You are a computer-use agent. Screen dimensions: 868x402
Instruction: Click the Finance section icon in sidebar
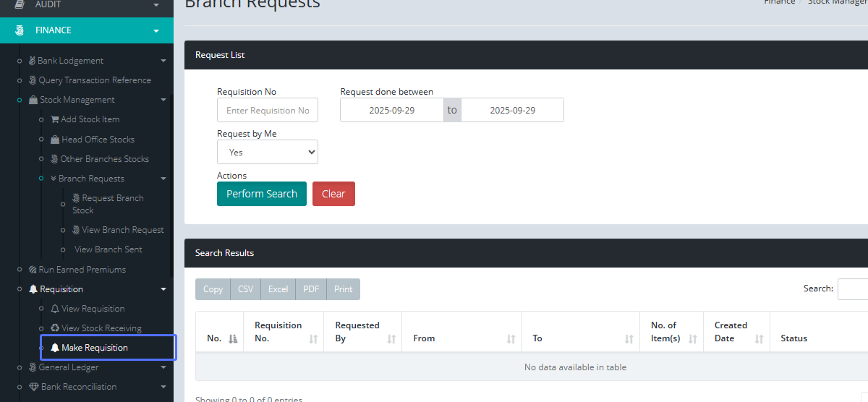[x=20, y=30]
